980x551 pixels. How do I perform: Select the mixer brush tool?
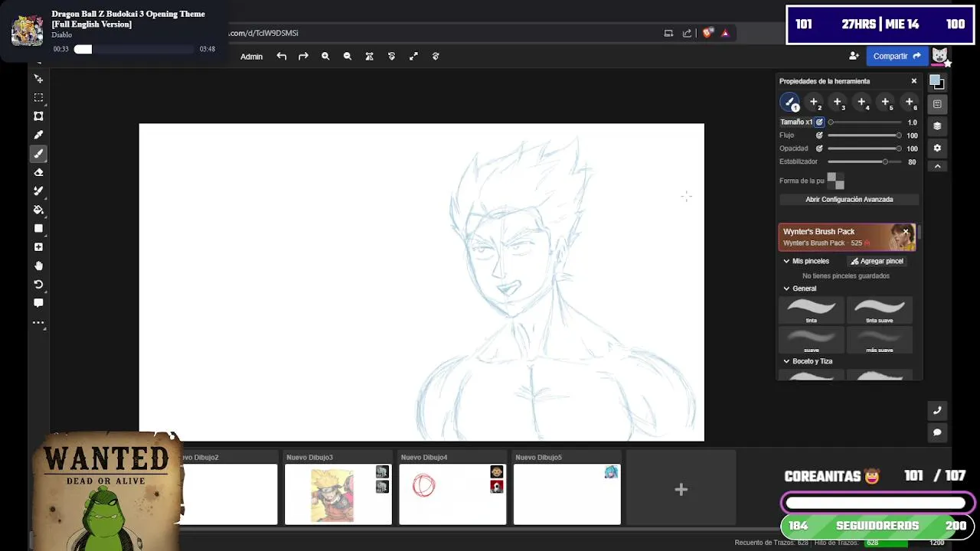coord(38,191)
